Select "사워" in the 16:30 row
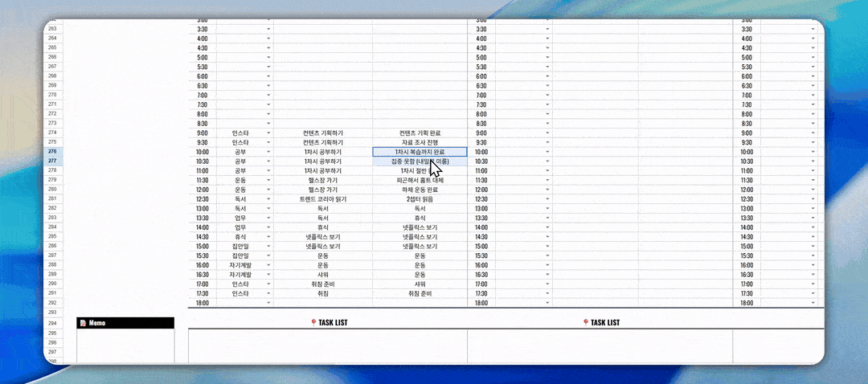868x384 pixels. [x=323, y=275]
